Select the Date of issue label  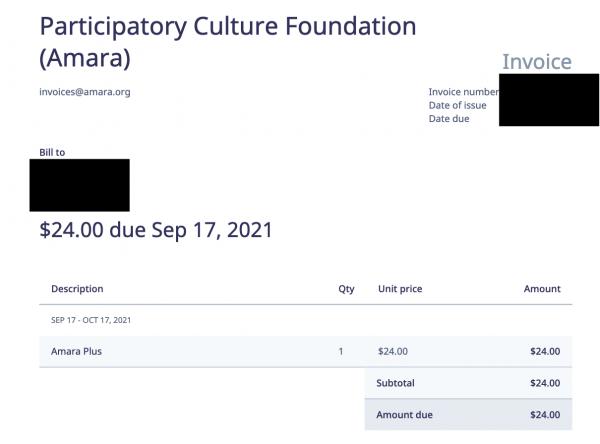457,105
